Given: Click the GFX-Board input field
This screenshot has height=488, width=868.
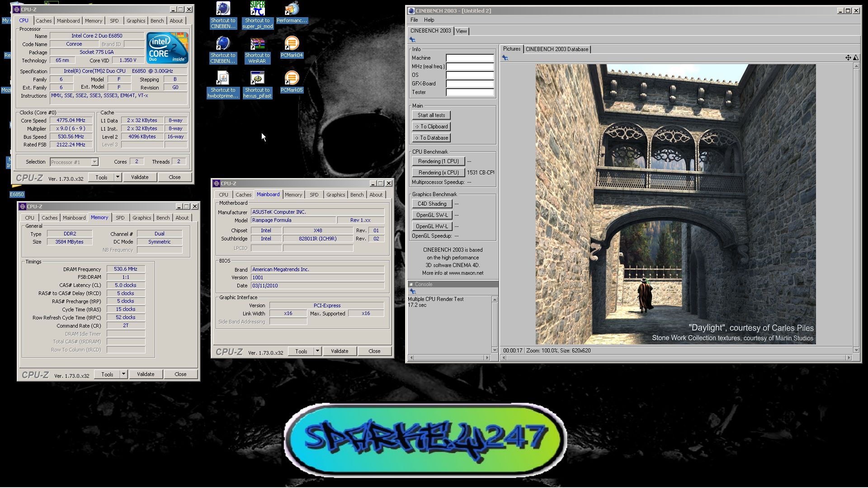Looking at the screenshot, I should click(470, 84).
